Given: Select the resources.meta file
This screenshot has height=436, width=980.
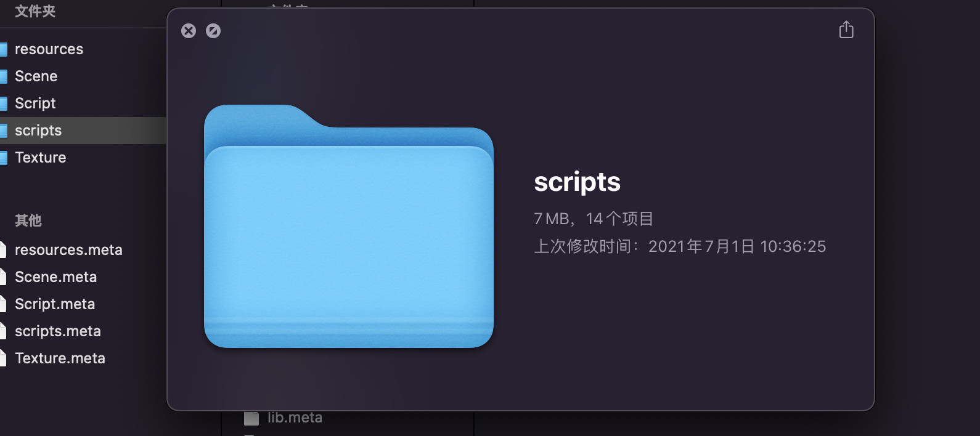Looking at the screenshot, I should [68, 250].
